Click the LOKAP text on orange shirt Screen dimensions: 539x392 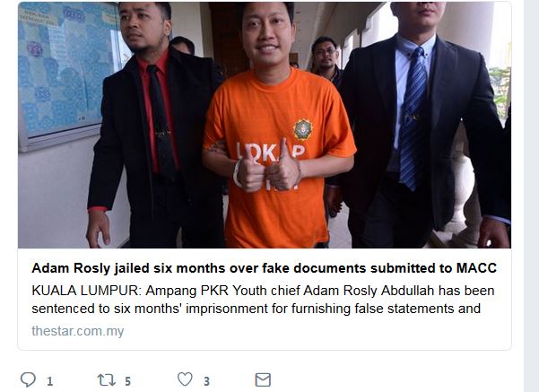(271, 152)
